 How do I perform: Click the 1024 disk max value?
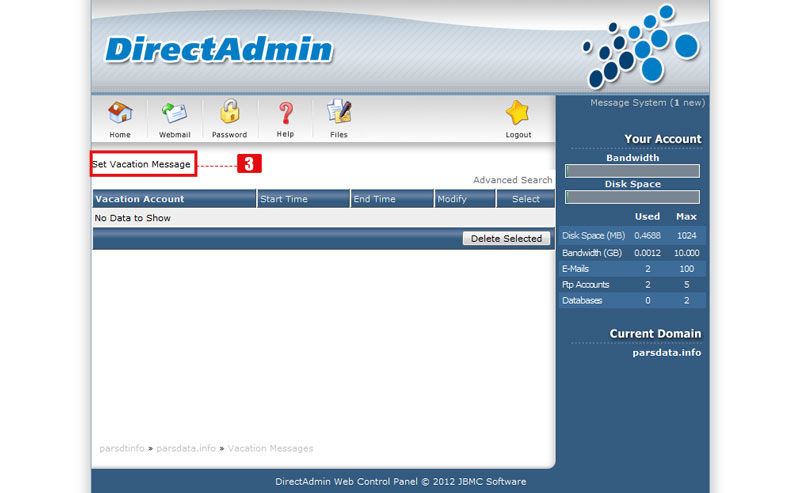687,235
